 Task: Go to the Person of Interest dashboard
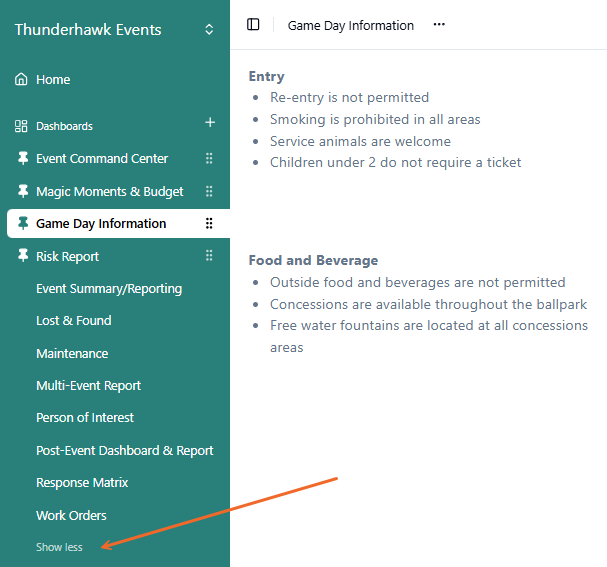coord(85,418)
